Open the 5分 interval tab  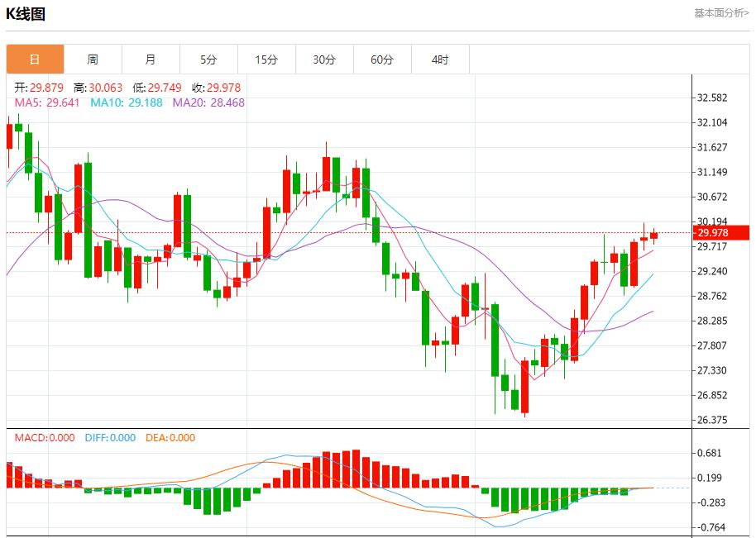pyautogui.click(x=208, y=60)
